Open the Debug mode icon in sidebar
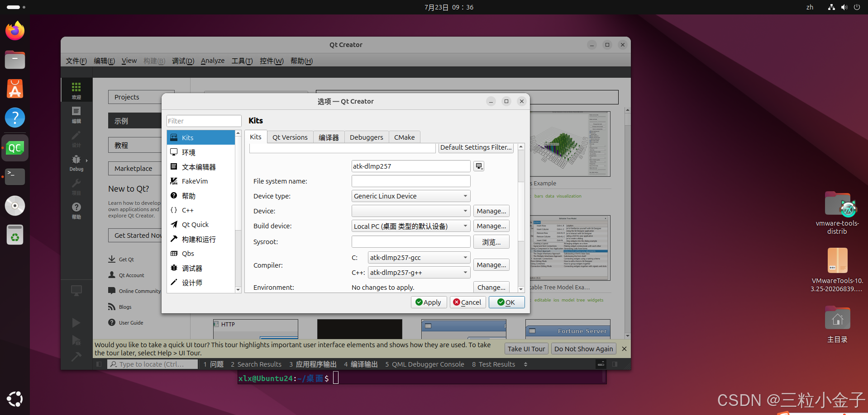 click(x=76, y=163)
